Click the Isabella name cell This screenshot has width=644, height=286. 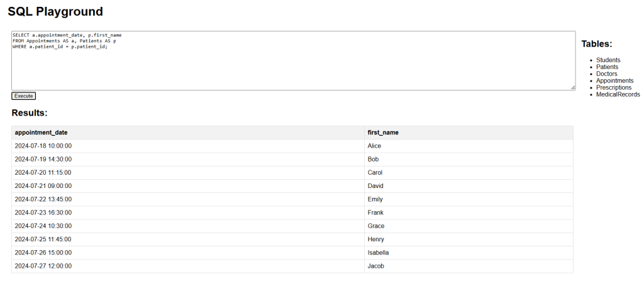click(469, 253)
